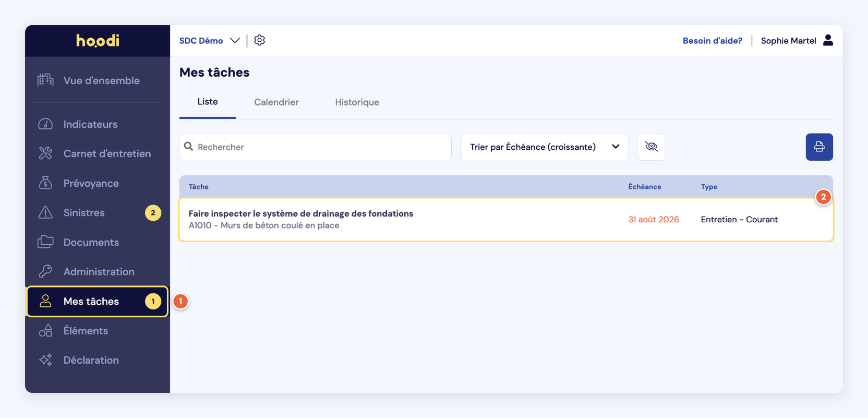Click the Rechercher search field

315,147
